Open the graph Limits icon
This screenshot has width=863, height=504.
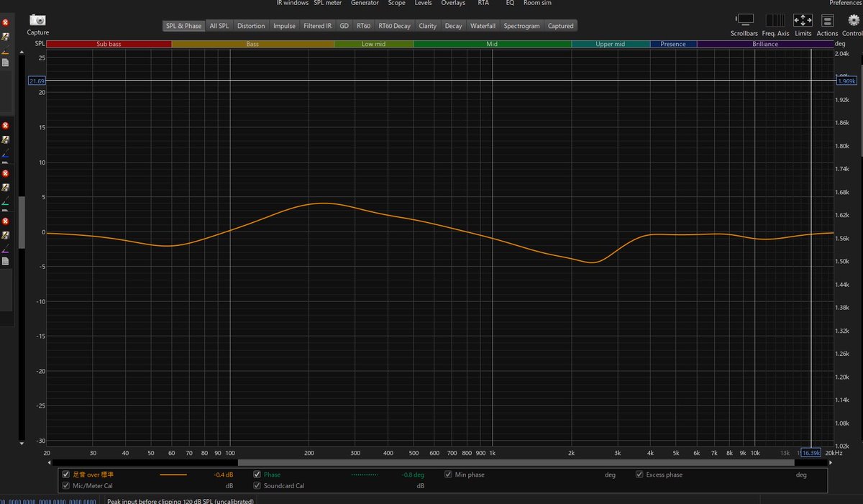803,20
